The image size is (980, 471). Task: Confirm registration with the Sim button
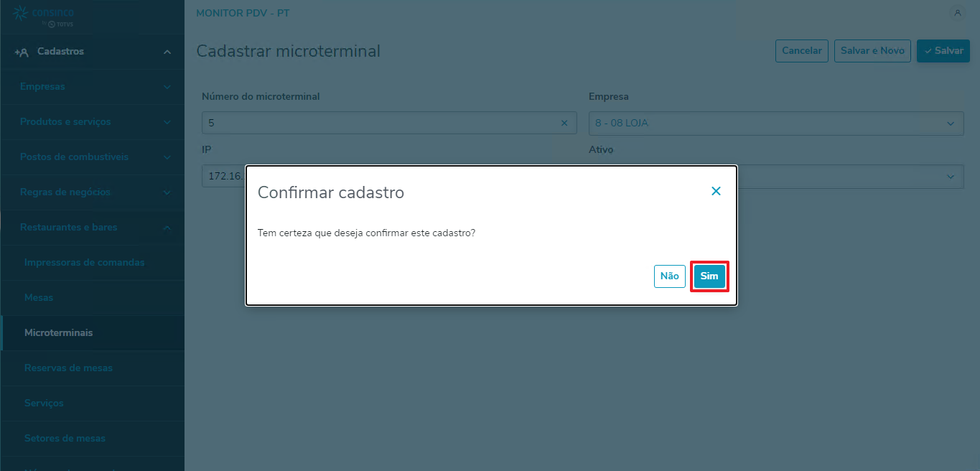point(709,276)
